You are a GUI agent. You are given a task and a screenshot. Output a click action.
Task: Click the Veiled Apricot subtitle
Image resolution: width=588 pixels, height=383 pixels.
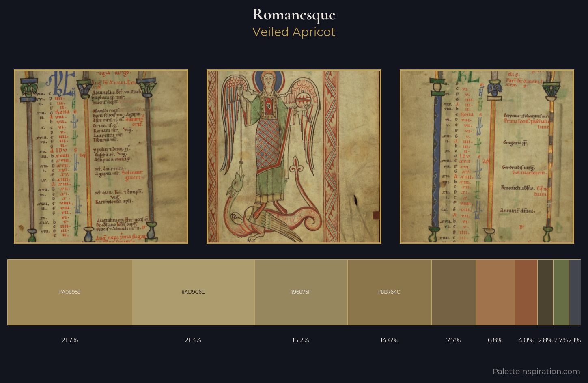coord(294,32)
